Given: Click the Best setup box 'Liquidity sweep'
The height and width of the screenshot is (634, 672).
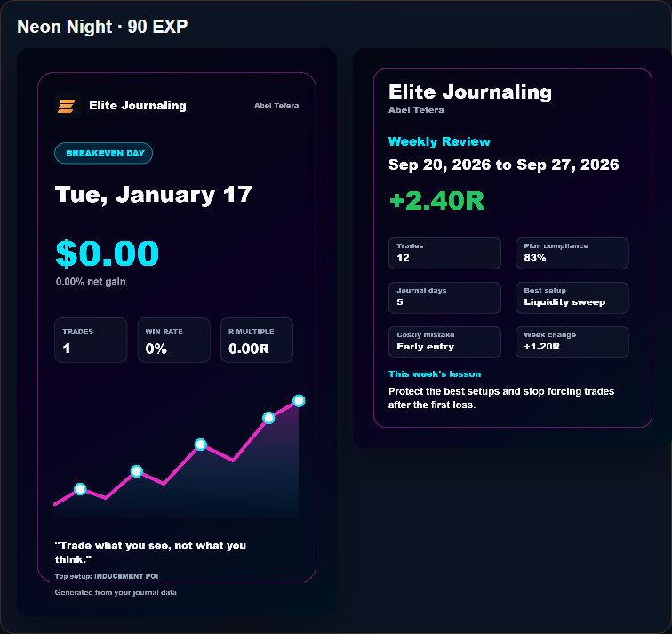Looking at the screenshot, I should click(572, 298).
